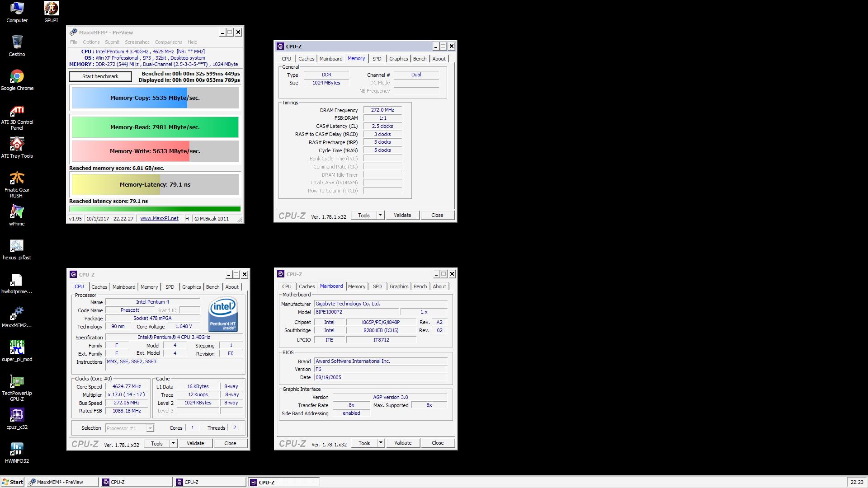
Task: Open MaxxMEM² Help menu
Action: pyautogui.click(x=192, y=42)
